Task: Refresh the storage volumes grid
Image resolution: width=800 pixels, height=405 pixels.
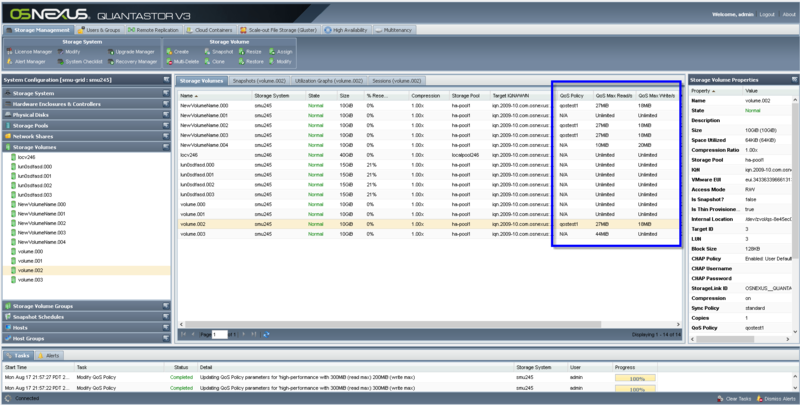Action: [x=267, y=333]
